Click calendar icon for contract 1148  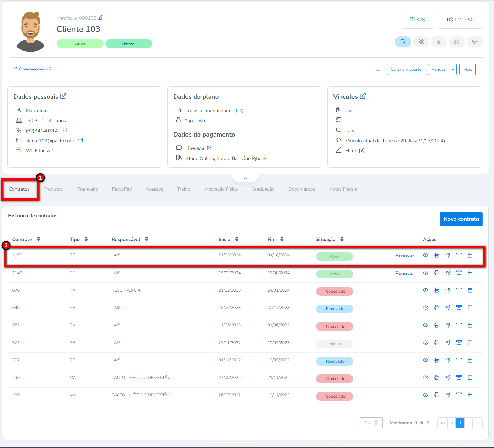[x=470, y=273]
